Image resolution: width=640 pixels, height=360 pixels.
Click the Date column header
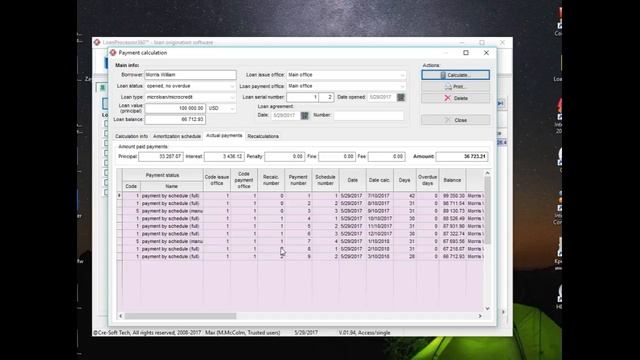(x=353, y=180)
